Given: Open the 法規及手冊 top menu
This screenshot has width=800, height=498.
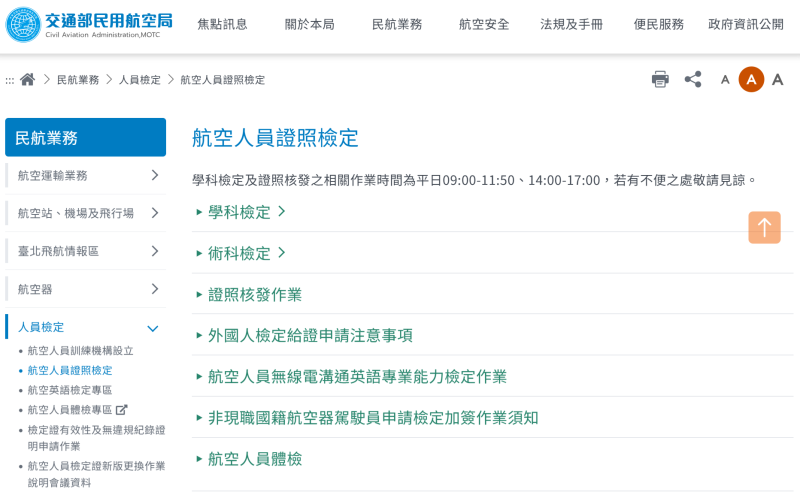Looking at the screenshot, I should click(571, 25).
